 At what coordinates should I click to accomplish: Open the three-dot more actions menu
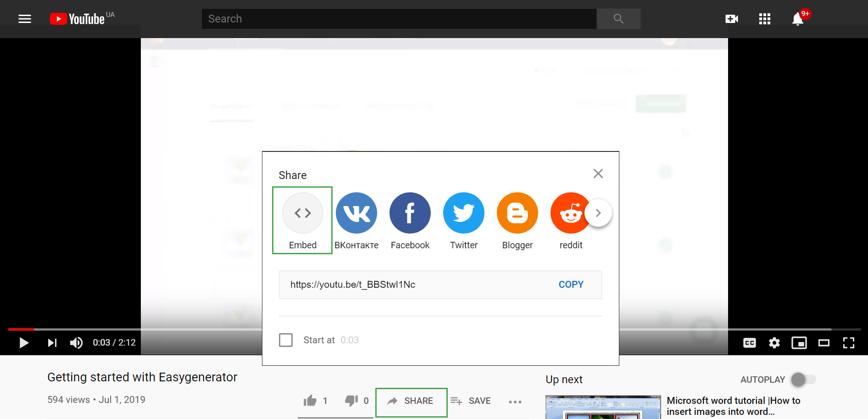pyautogui.click(x=515, y=402)
